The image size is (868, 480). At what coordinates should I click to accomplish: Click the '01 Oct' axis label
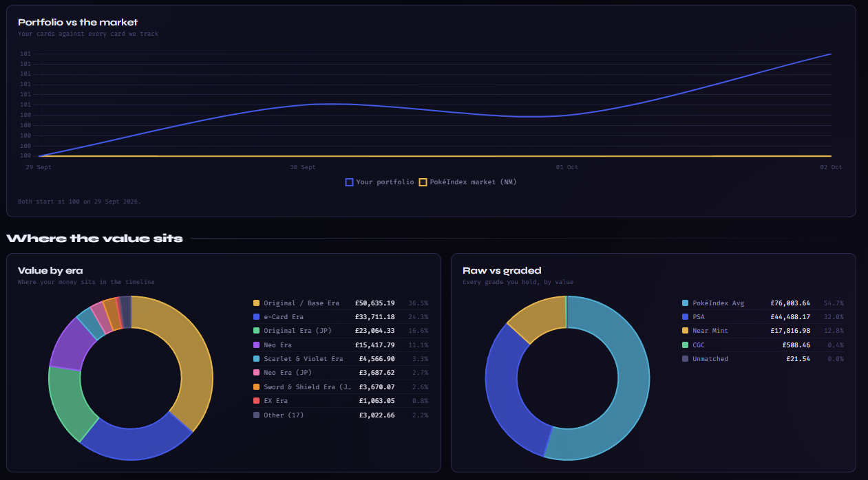(567, 167)
